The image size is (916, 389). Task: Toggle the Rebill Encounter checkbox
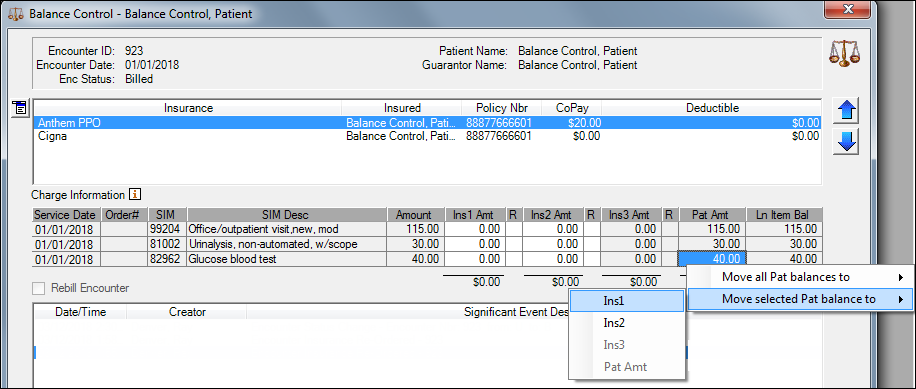(x=39, y=288)
